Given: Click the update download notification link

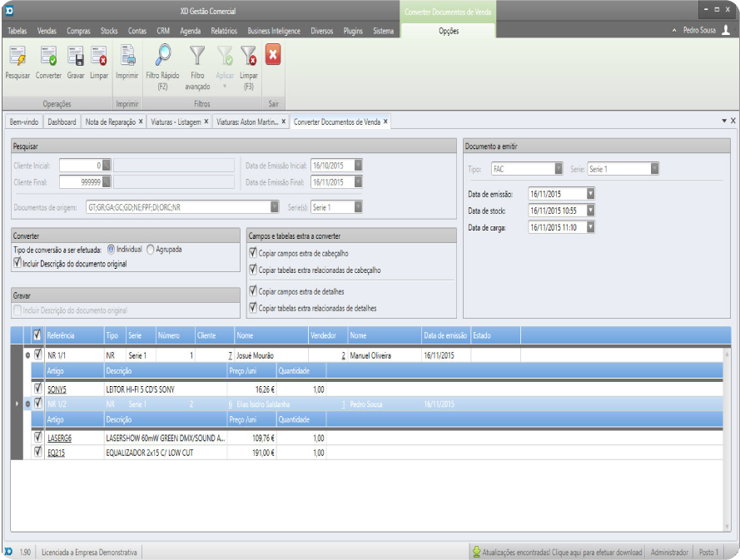Looking at the screenshot, I should point(557,552).
